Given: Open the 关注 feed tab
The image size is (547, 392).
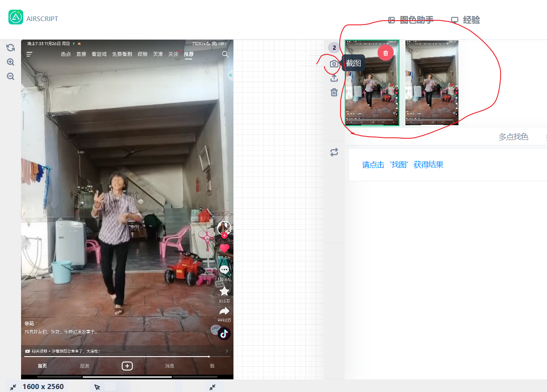Looking at the screenshot, I should click(173, 54).
